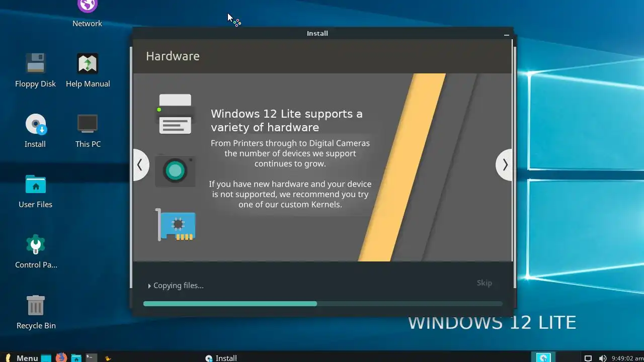644x362 pixels.
Task: Click the graphics card icon in the installer
Action: click(x=176, y=225)
